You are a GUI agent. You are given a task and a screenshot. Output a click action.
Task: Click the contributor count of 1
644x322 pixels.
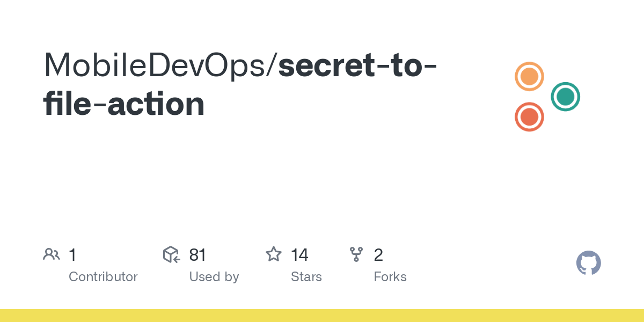tap(72, 255)
